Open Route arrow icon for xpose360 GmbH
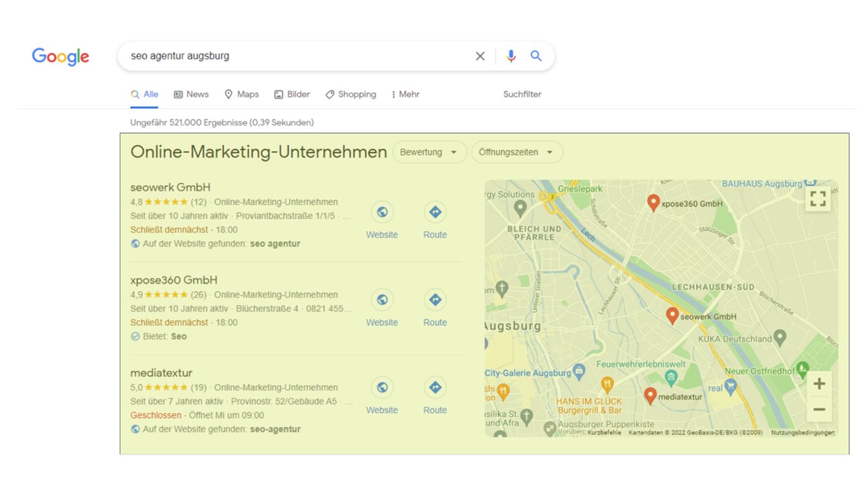The width and height of the screenshot is (868, 502). (x=435, y=299)
